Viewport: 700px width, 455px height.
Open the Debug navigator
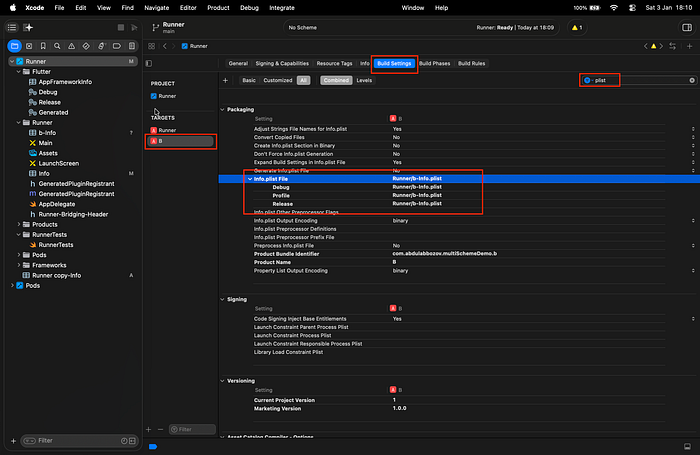click(x=101, y=46)
